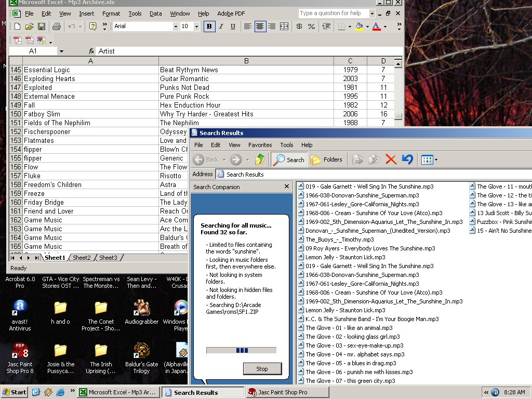Apply Currency style dollar icon
Image resolution: width=532 pixels, height=399 pixels.
299,26
